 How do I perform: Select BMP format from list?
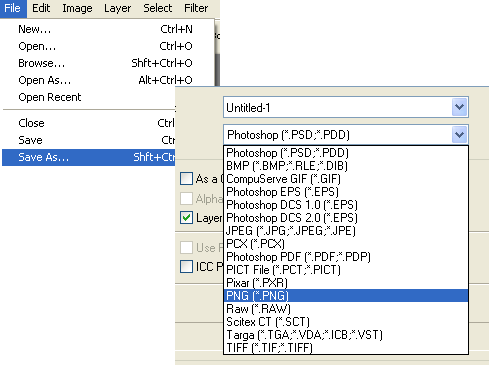point(346,166)
